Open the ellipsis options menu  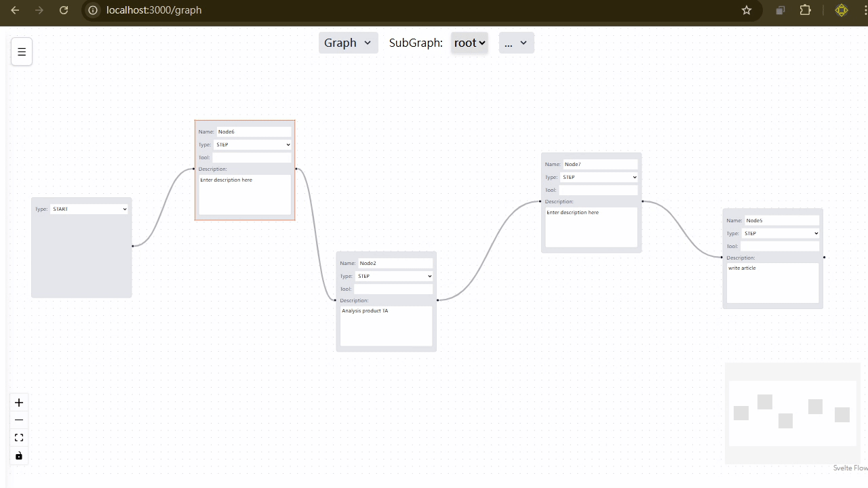516,43
